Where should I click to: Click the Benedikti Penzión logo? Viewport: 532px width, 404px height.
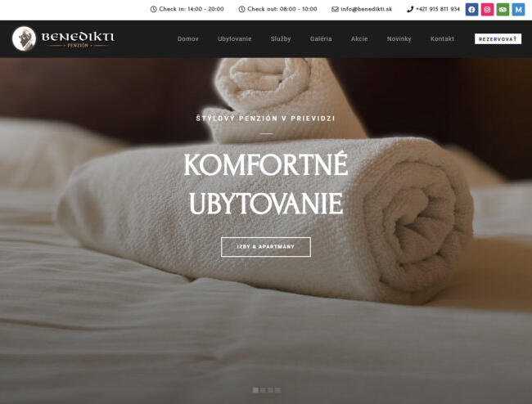click(63, 38)
